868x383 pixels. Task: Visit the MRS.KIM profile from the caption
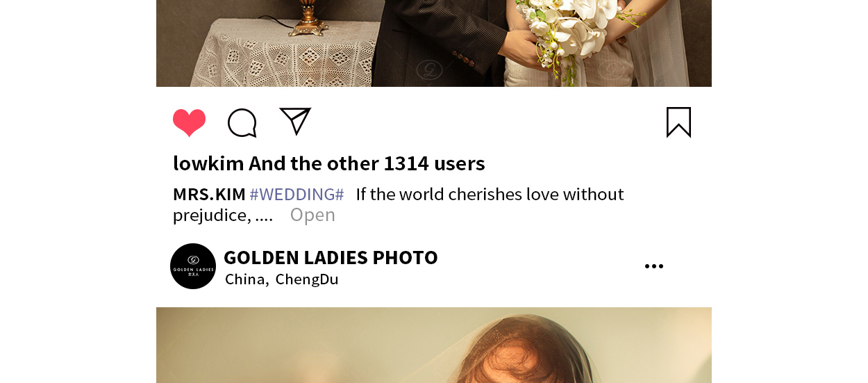[x=209, y=195]
